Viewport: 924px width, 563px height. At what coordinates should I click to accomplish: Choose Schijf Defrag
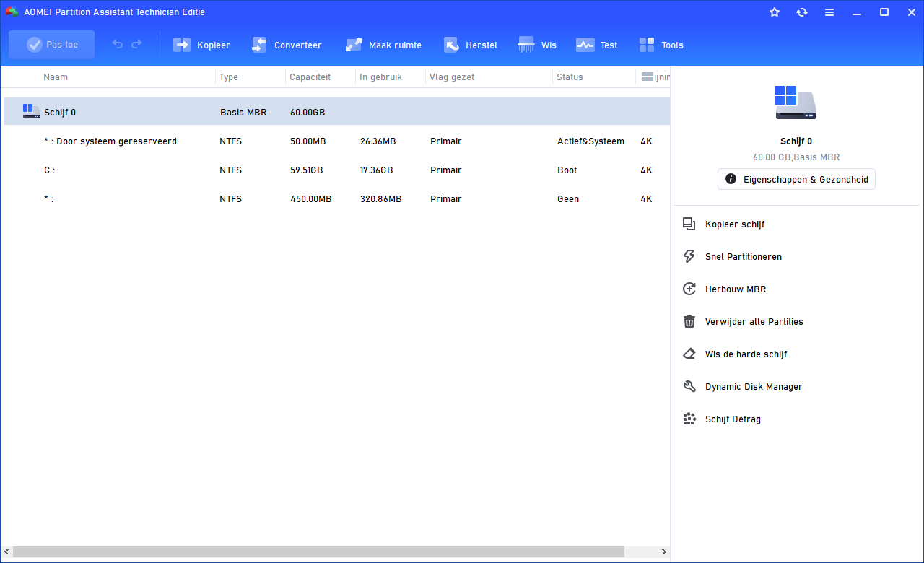tap(733, 419)
